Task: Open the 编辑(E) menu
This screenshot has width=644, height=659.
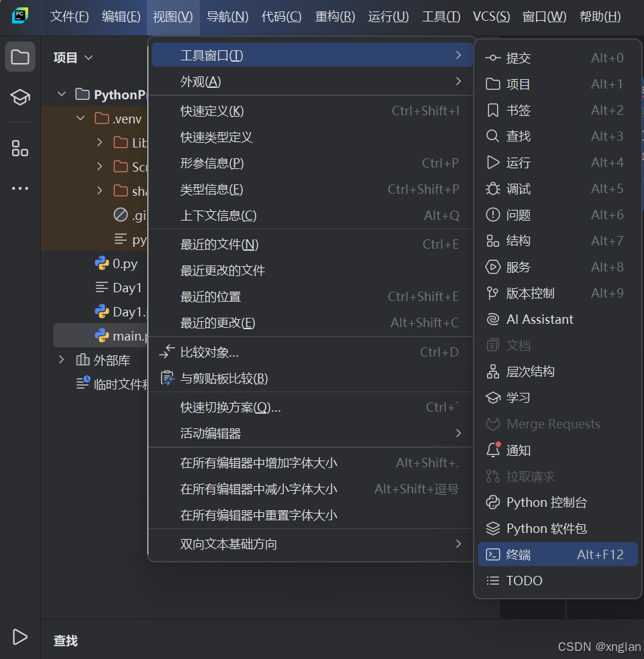Action: click(121, 16)
